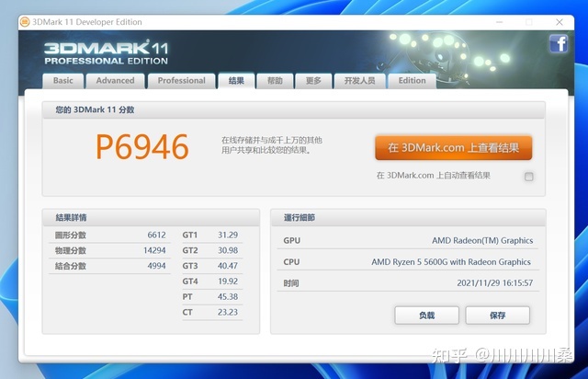The width and height of the screenshot is (588, 379).
Task: Select the graphics score value 6612
Action: point(156,235)
